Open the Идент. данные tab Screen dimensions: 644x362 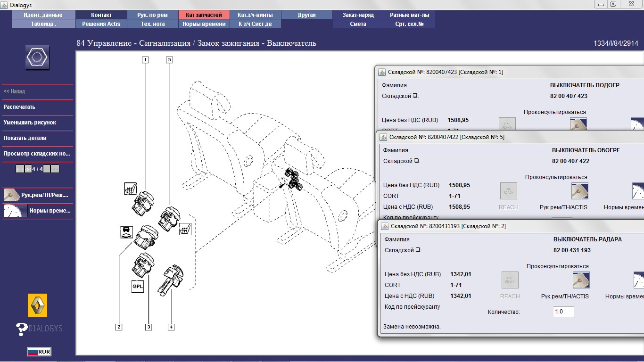(x=43, y=15)
